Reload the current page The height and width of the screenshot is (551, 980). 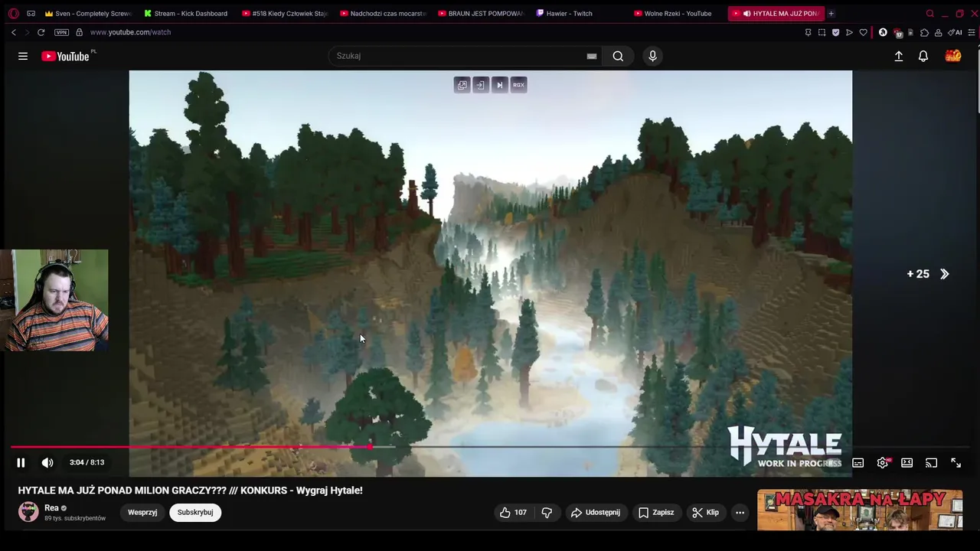pos(41,32)
